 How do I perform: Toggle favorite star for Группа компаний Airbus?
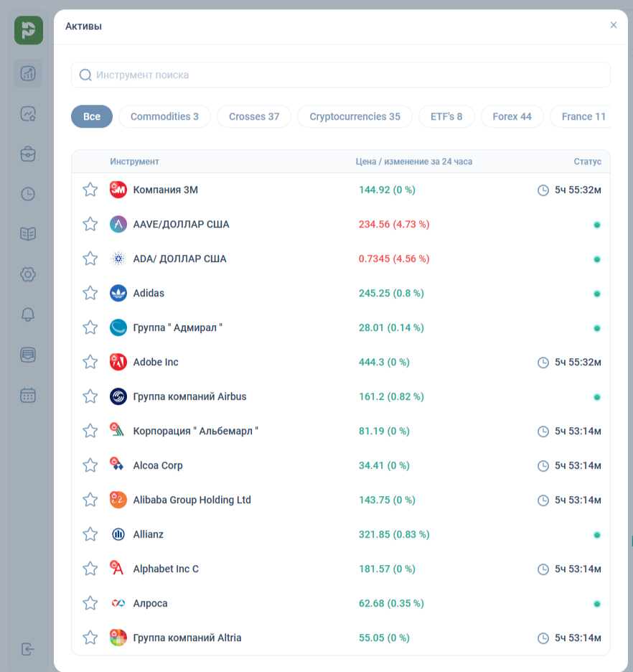tap(90, 396)
